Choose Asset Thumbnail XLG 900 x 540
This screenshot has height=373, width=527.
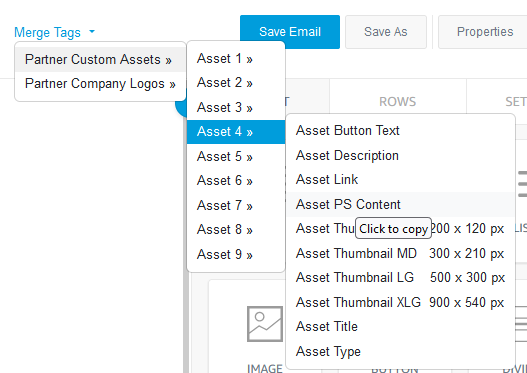coord(400,302)
